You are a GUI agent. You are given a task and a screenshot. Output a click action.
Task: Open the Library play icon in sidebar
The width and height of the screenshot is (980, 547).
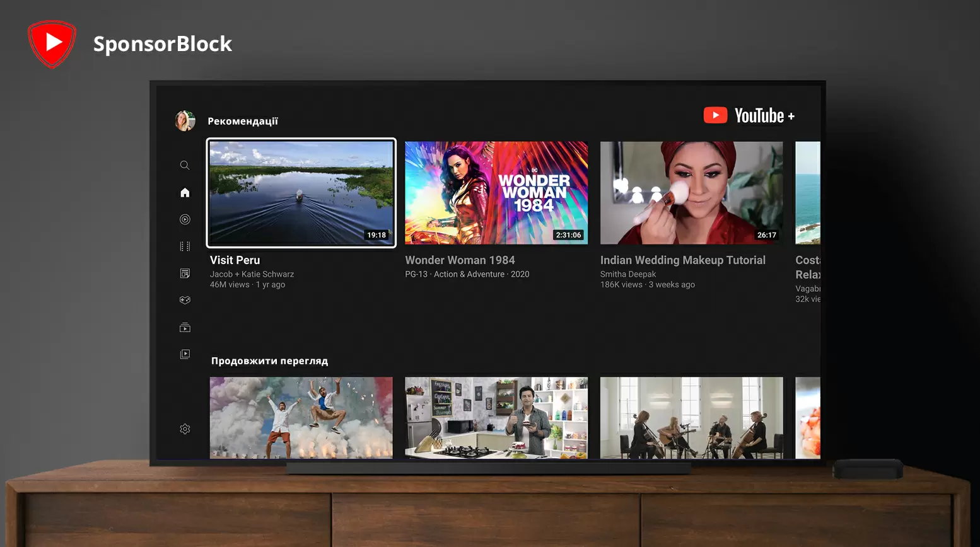(185, 354)
